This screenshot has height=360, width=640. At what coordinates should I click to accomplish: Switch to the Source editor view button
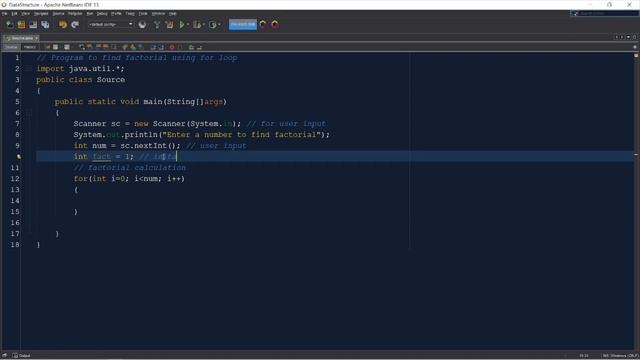point(11,47)
